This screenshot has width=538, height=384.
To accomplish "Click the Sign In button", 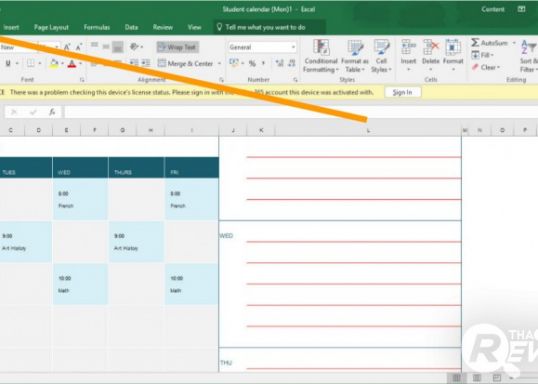I will tap(402, 92).
